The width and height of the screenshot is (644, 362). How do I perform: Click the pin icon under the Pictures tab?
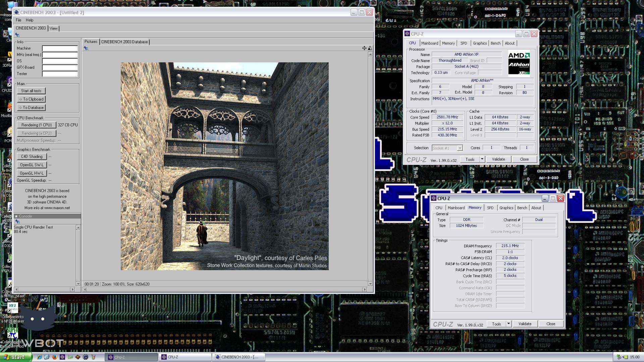tap(86, 48)
